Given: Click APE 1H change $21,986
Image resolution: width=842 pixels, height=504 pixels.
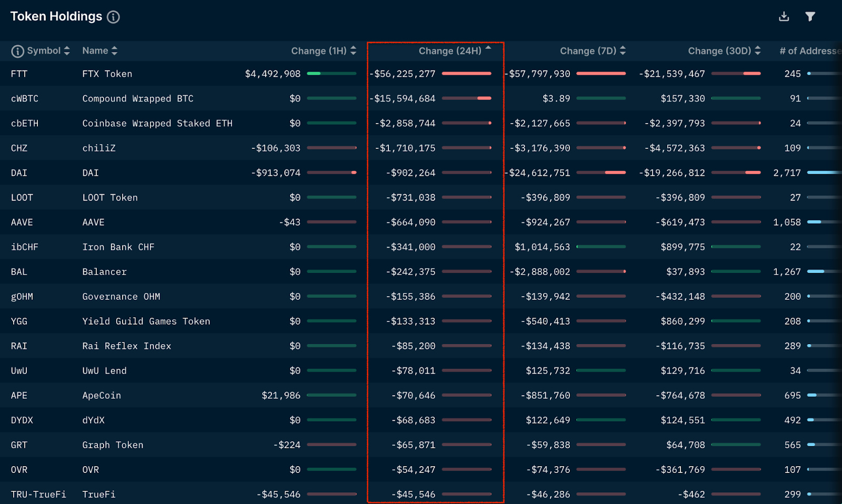Looking at the screenshot, I should 281,395.
